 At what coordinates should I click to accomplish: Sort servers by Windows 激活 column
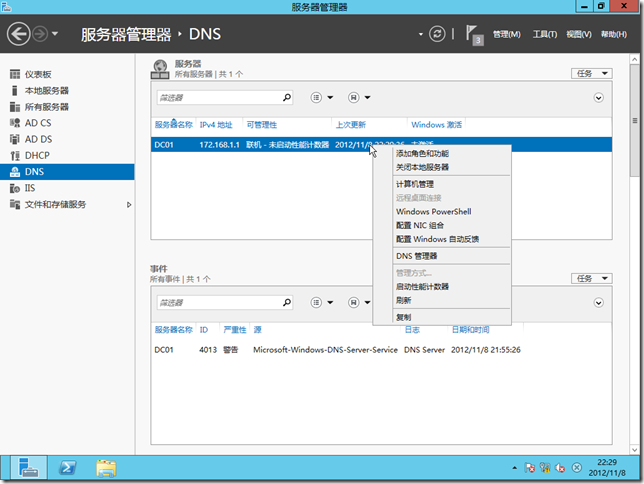(x=437, y=125)
